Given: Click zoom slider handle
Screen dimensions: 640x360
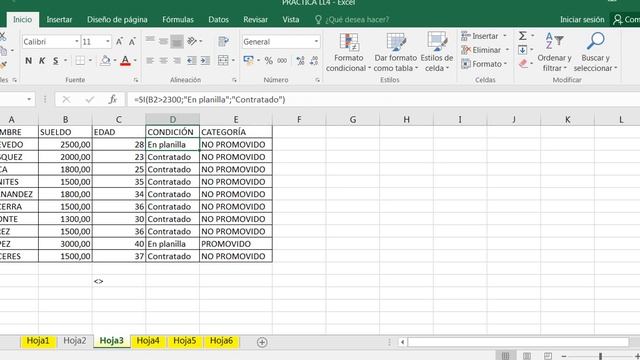Looking at the screenshot, I should [x=600, y=356].
